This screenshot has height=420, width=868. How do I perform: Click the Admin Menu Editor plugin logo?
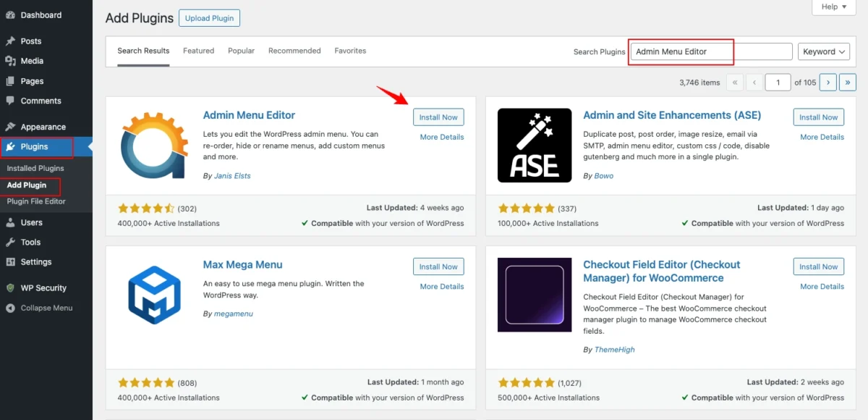tap(154, 146)
